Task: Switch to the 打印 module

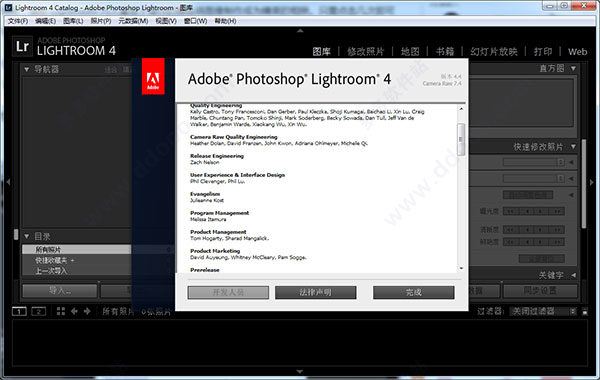Action: pyautogui.click(x=543, y=52)
